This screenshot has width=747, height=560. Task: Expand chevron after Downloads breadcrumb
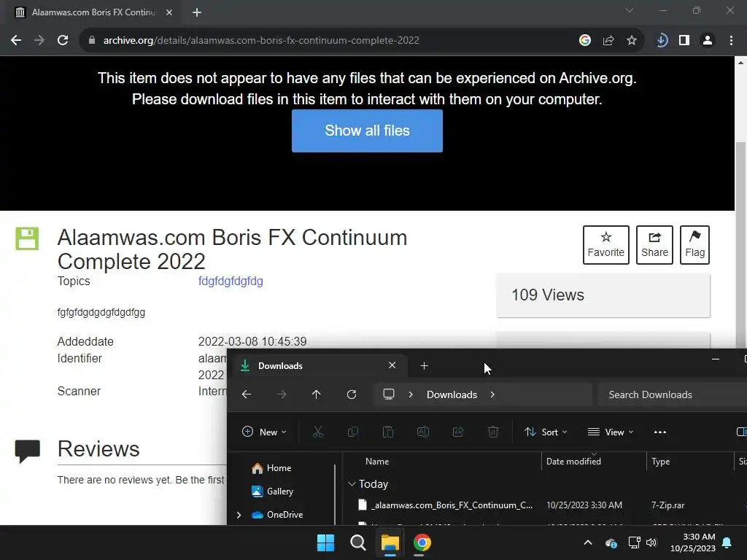coord(492,394)
